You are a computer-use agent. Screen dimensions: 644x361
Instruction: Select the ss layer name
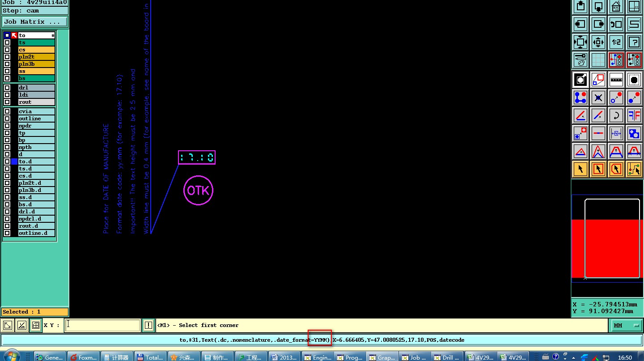(x=37, y=71)
